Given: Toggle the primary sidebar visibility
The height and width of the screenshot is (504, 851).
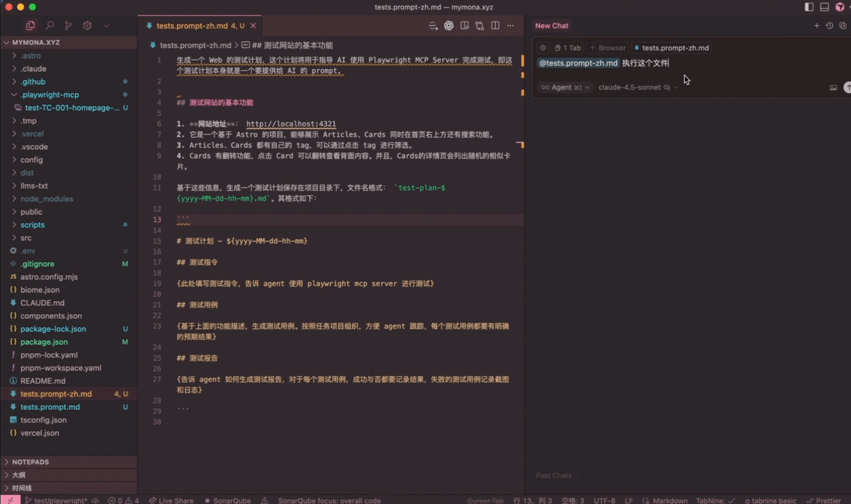Looking at the screenshot, I should 808,7.
